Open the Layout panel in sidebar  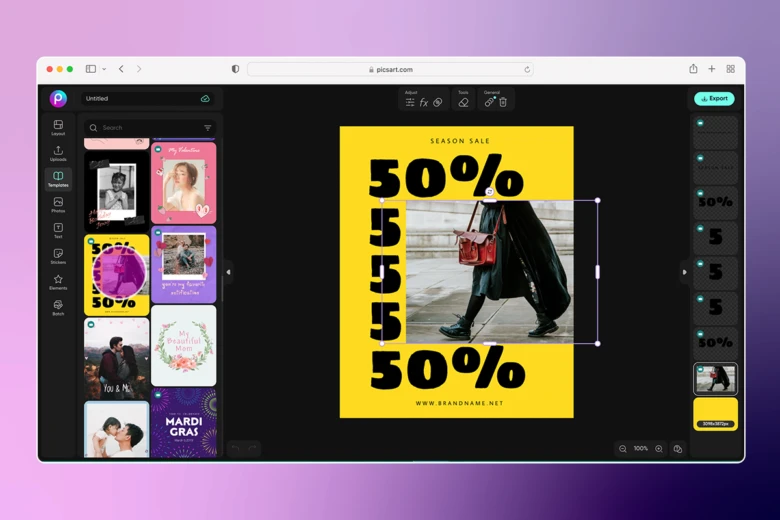58,127
